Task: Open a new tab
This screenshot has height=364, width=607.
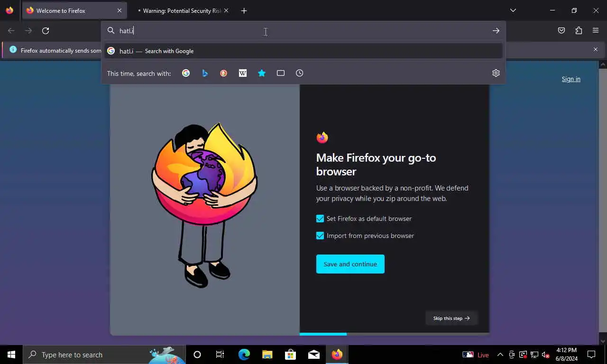Action: click(244, 10)
